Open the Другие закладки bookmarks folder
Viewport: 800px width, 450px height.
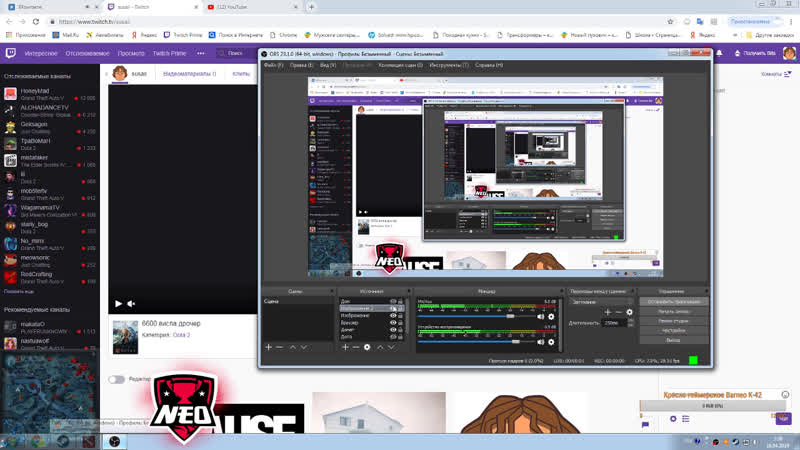770,35
